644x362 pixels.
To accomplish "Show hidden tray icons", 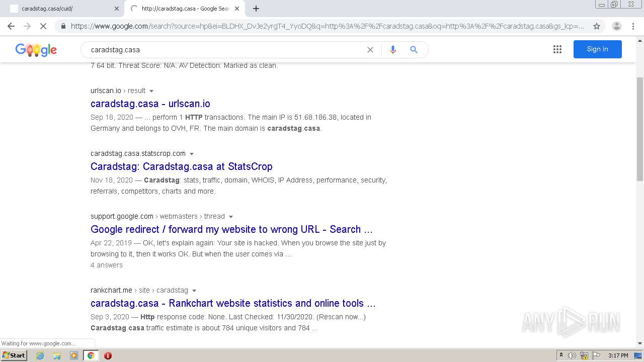I will pos(561,355).
